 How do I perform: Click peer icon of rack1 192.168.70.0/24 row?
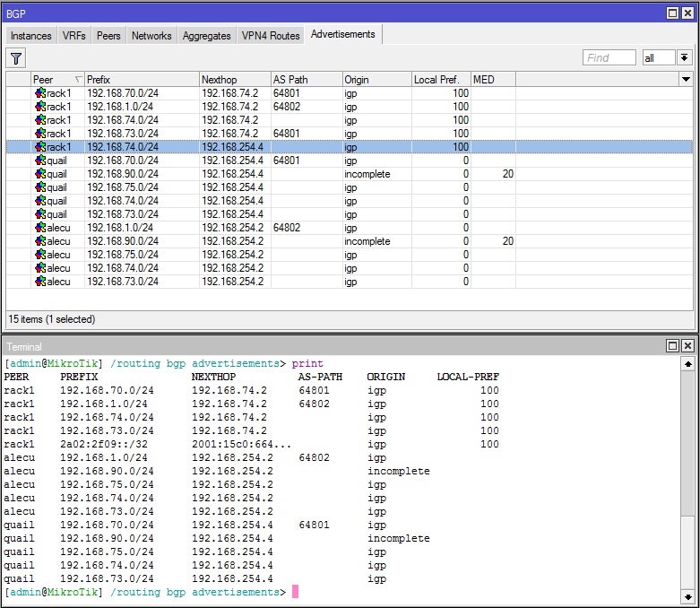(39, 93)
